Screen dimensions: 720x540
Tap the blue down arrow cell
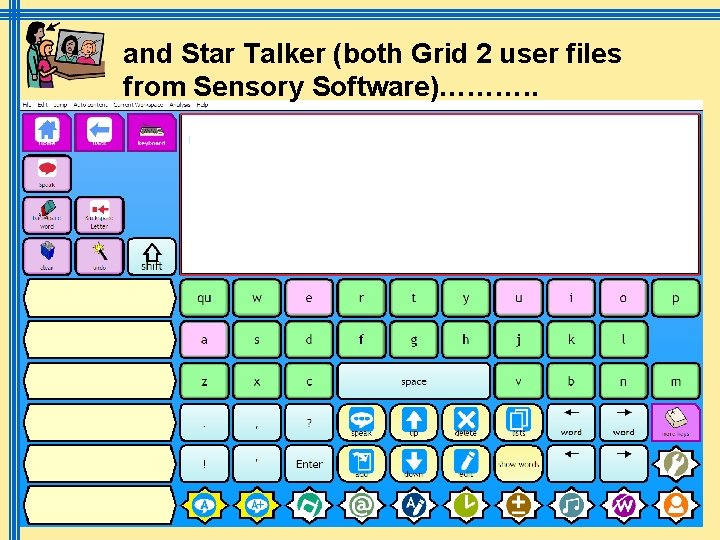coord(414,464)
